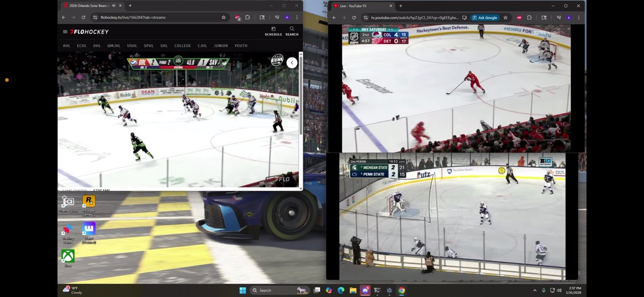Click the taskbar Search box
Viewport: 644px width, 297px height.
click(279, 291)
